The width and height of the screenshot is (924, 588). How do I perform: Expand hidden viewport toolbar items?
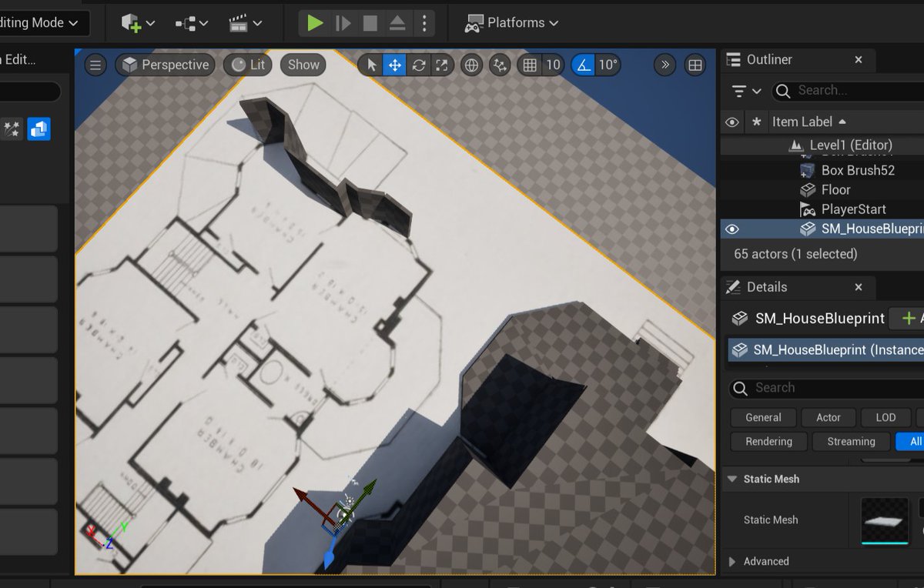665,65
